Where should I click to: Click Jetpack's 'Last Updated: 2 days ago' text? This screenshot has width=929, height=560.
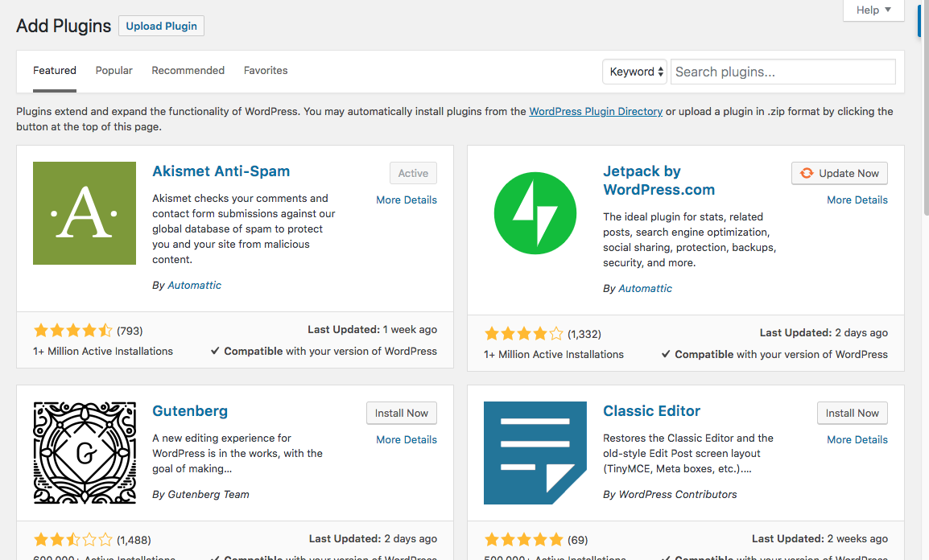[x=824, y=332]
